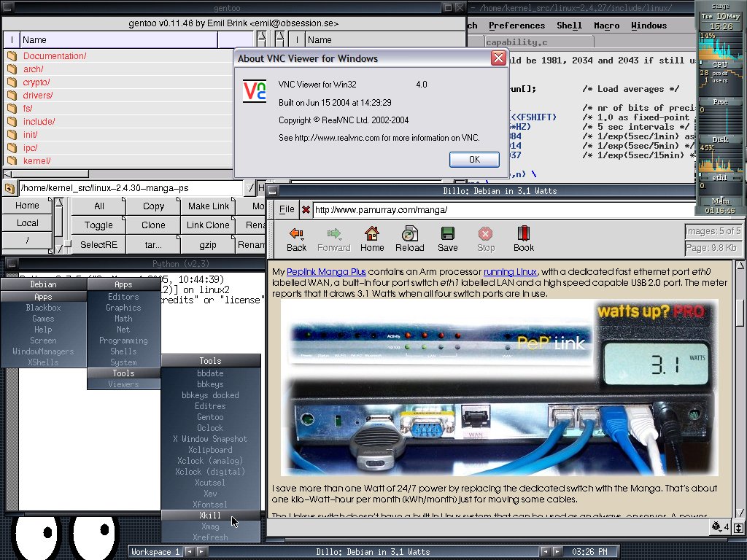Click the fullscreen toggle icon in Dillo status bar
The height and width of the screenshot is (560, 747).
click(738, 528)
